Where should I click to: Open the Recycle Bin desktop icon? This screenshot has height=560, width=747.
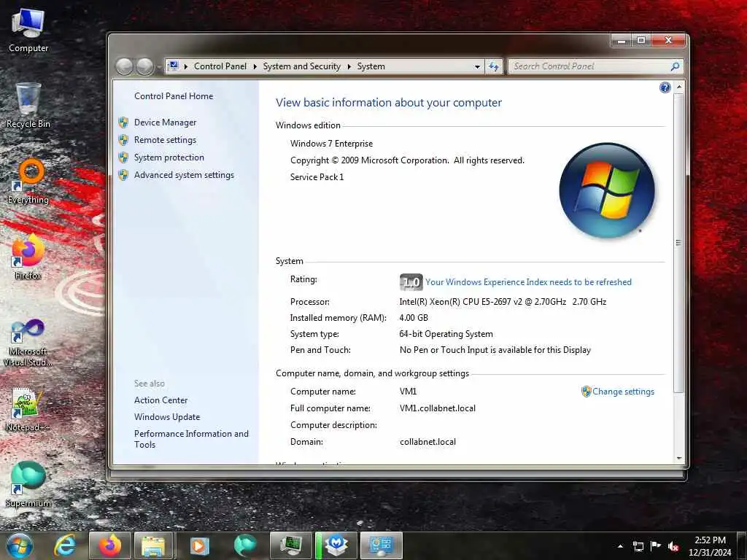coord(28,106)
